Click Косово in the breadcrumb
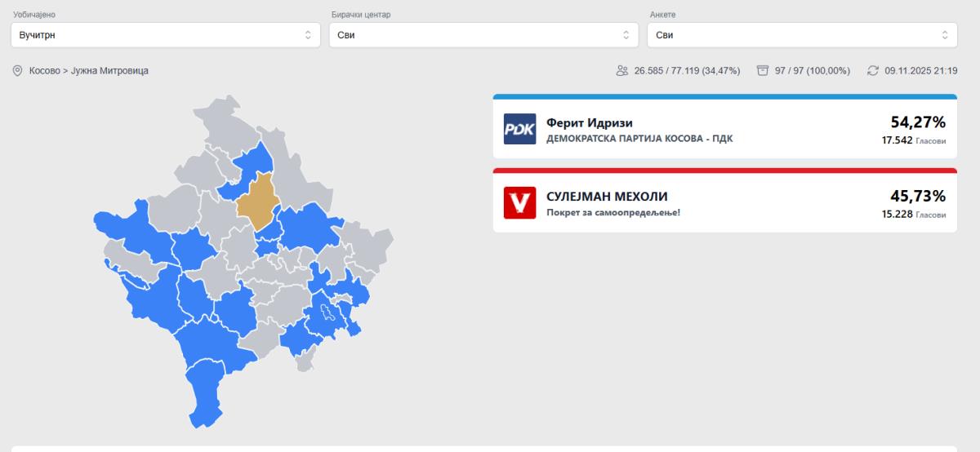Screen dimensions: 980x452 coord(46,71)
